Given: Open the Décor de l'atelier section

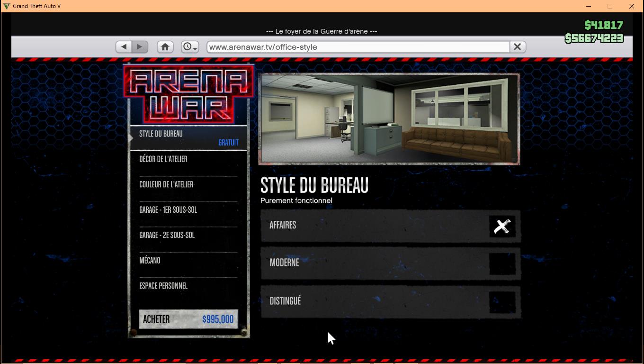Looking at the screenshot, I should [188, 159].
